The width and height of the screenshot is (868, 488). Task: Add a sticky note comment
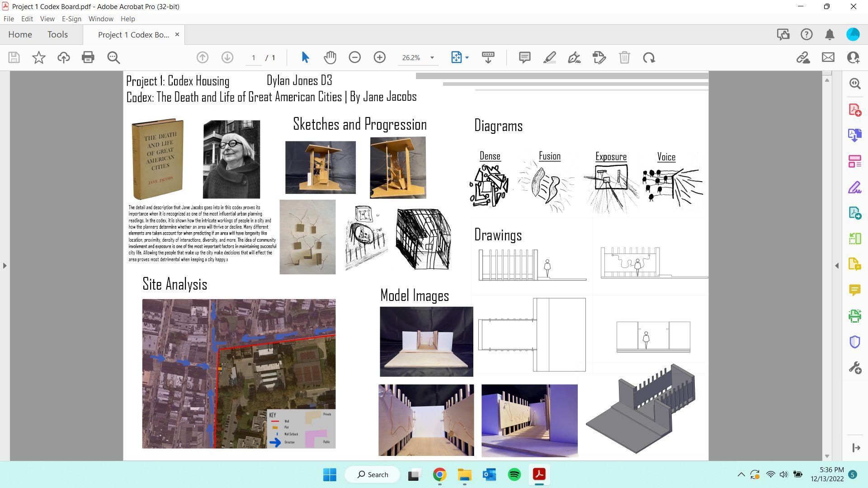click(x=524, y=57)
